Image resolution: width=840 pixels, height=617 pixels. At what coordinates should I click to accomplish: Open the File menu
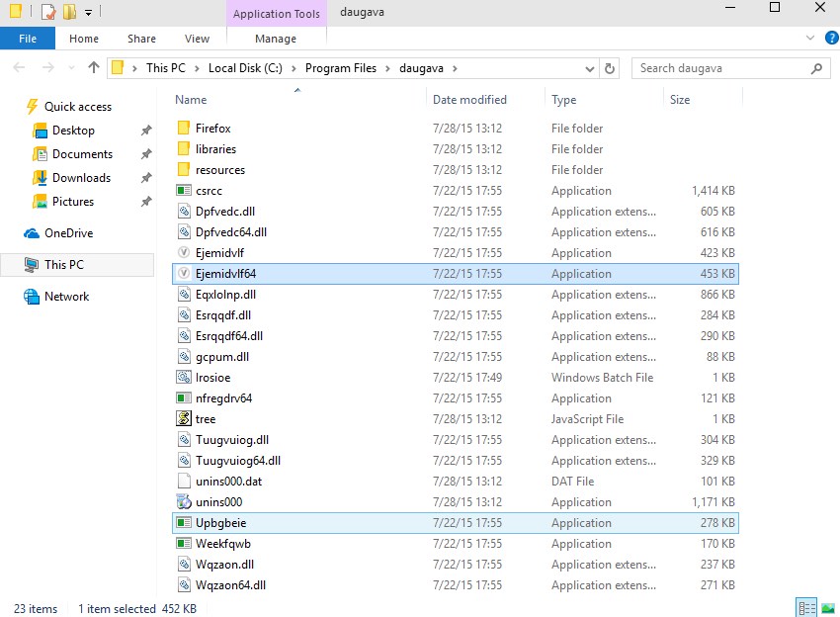click(28, 39)
